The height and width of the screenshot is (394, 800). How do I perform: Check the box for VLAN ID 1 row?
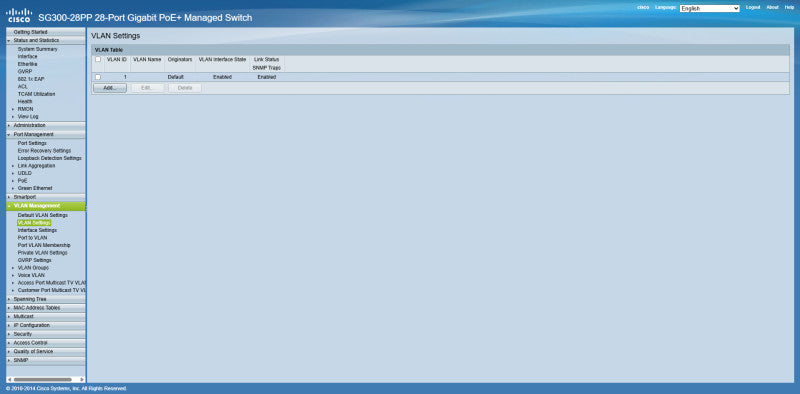click(x=98, y=77)
